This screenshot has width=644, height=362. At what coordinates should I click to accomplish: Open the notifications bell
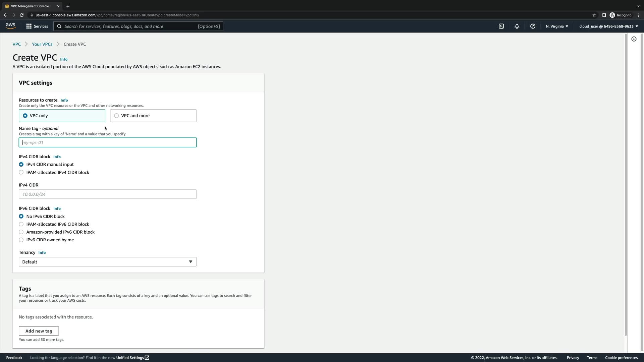[x=517, y=26]
